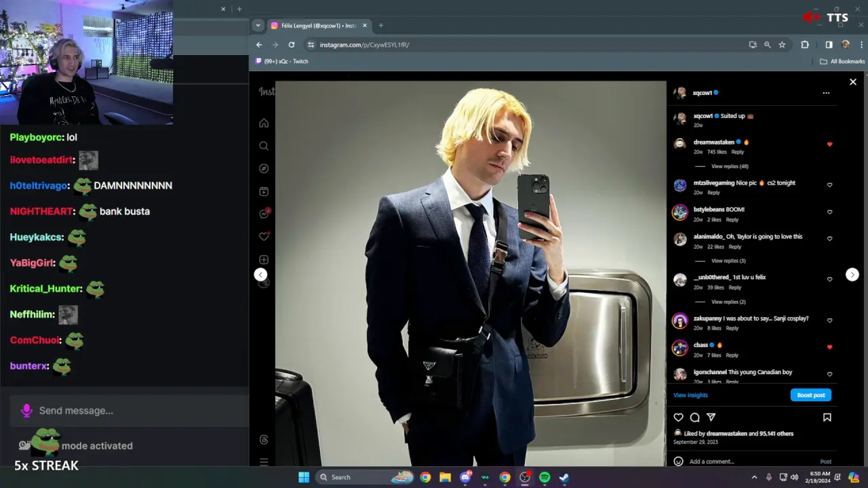
Task: Open Notifications heart in the sidebar
Action: tap(264, 237)
